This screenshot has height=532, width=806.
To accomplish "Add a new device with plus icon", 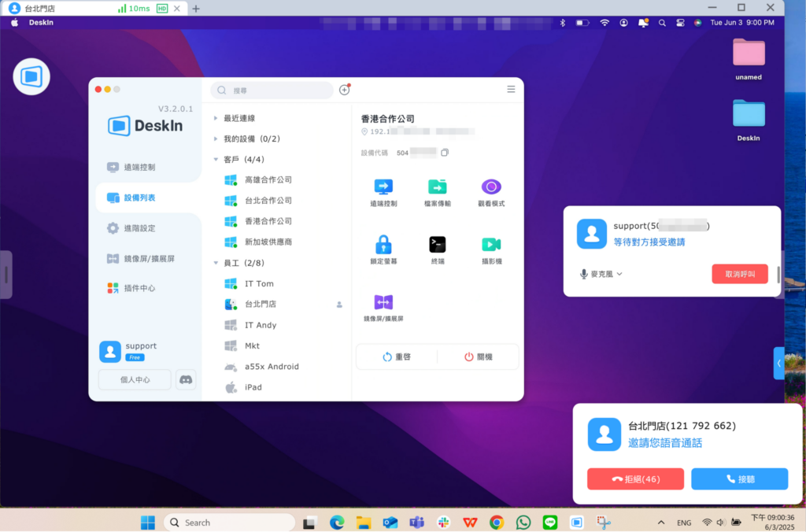I will pos(345,90).
